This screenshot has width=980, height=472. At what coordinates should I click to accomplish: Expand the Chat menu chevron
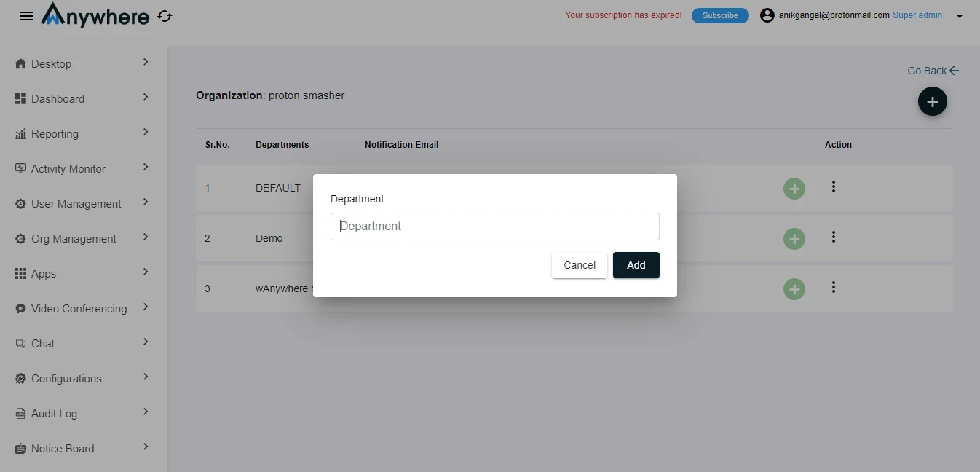click(146, 342)
